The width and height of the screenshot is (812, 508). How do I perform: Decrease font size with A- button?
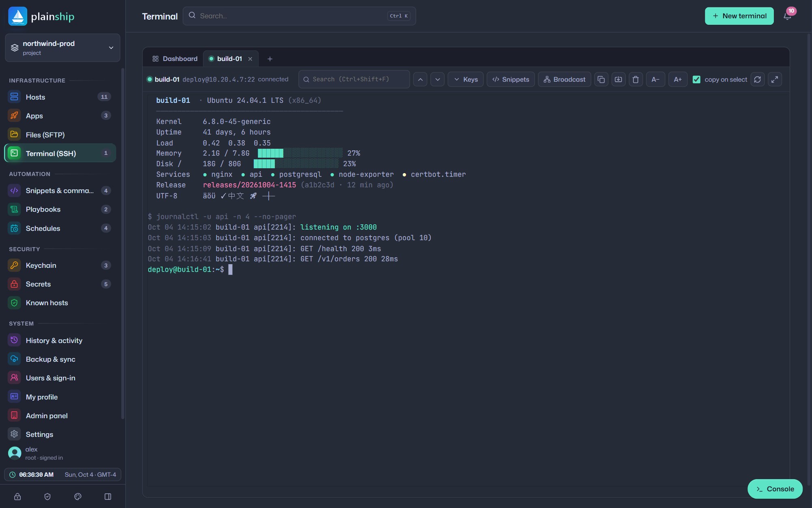[655, 79]
